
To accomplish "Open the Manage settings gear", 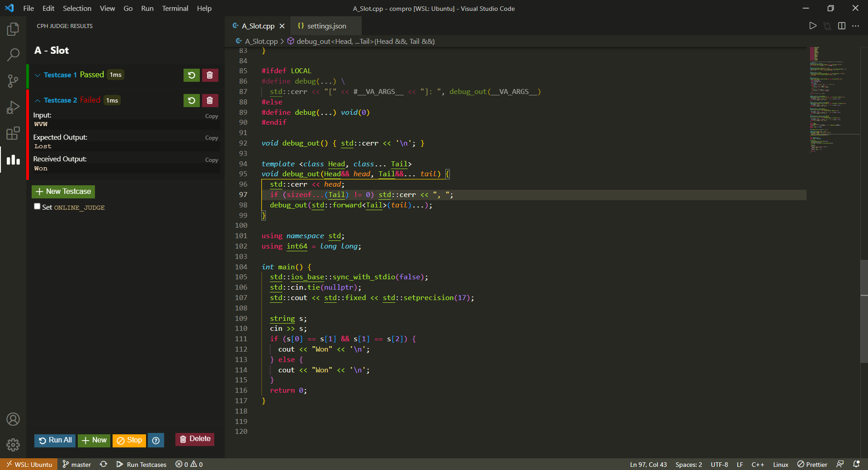I will (13, 445).
